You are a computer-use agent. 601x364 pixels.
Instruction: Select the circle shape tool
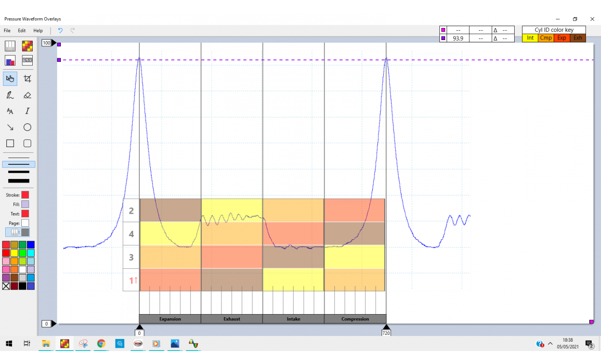tap(28, 127)
